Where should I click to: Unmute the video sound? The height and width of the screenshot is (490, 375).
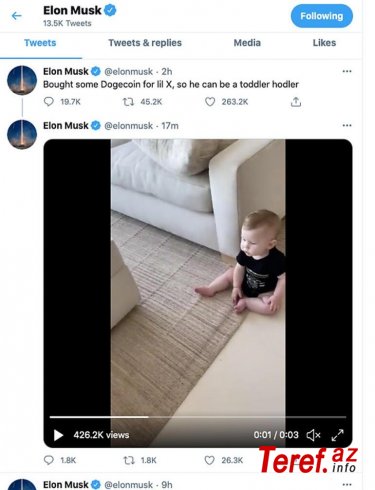point(313,435)
